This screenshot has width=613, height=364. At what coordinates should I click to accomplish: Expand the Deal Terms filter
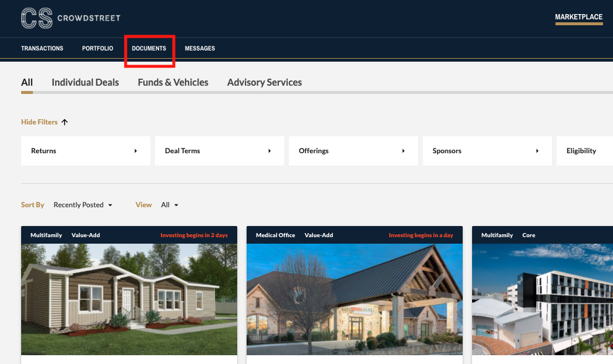[220, 151]
